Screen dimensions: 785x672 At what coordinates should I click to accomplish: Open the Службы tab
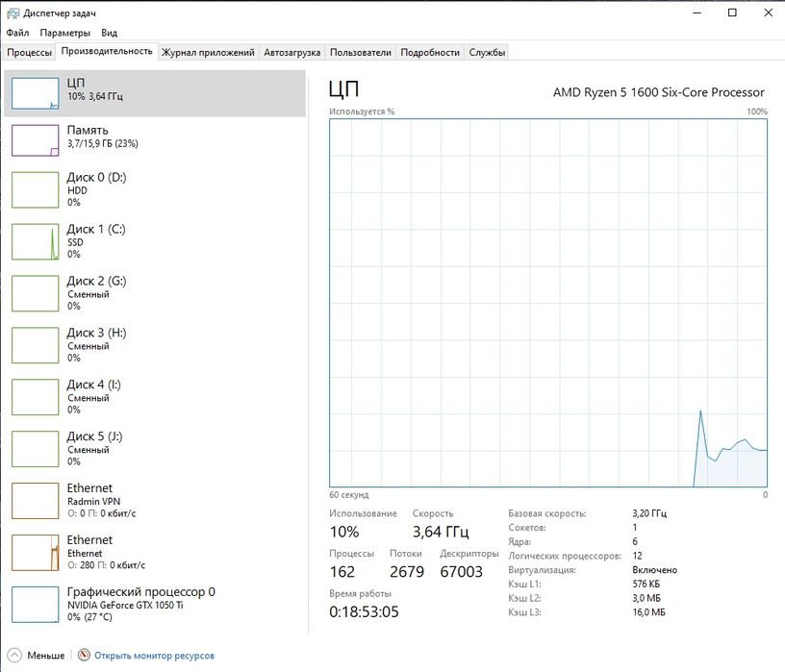pos(487,52)
